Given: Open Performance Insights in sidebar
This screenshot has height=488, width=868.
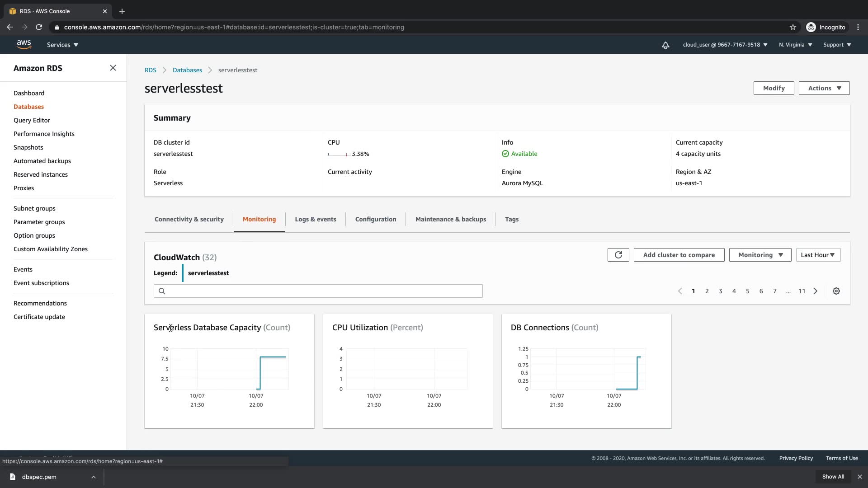Looking at the screenshot, I should click(x=44, y=134).
